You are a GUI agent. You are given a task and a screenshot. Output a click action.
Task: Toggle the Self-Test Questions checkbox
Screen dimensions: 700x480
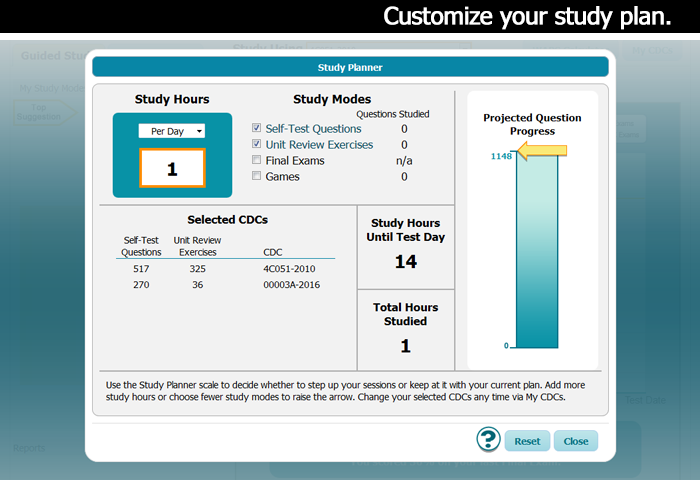tap(257, 129)
